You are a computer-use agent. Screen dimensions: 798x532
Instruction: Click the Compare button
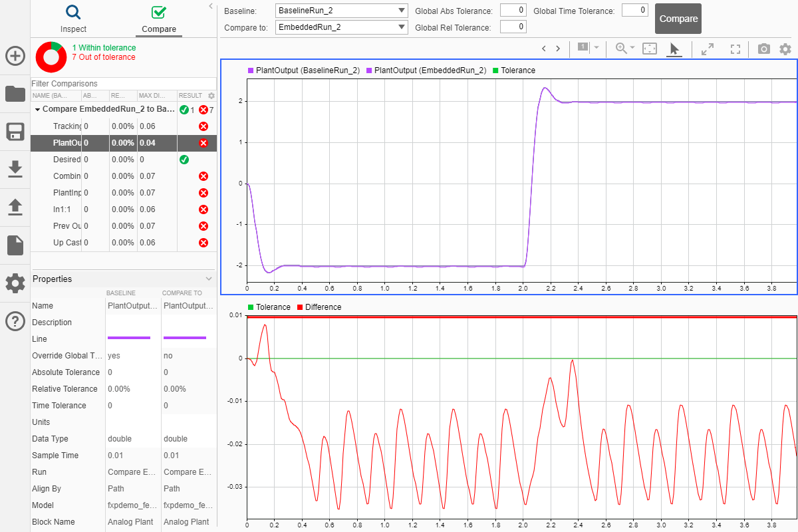(x=678, y=19)
